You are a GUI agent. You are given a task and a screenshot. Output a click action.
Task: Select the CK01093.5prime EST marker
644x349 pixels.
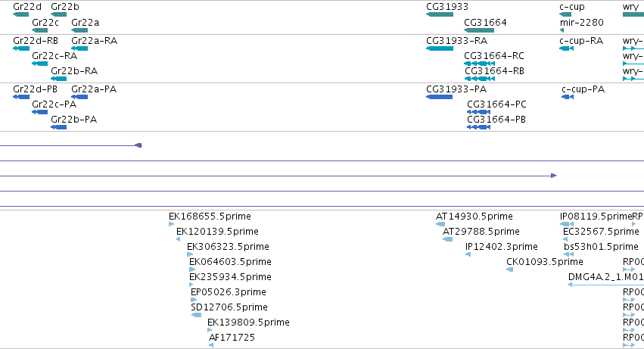click(x=510, y=270)
